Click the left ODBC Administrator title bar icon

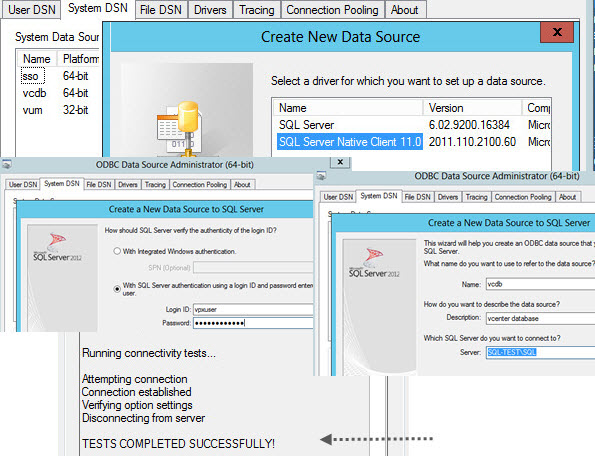click(7, 165)
